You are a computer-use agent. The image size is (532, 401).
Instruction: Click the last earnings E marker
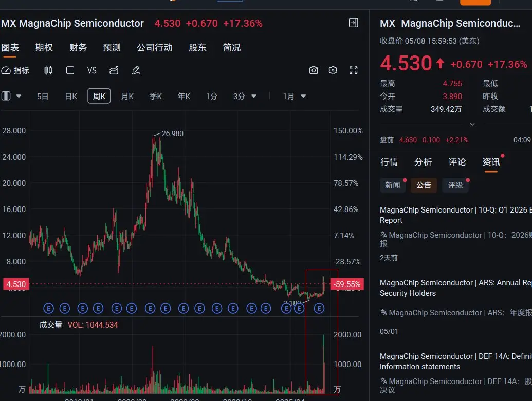319,309
